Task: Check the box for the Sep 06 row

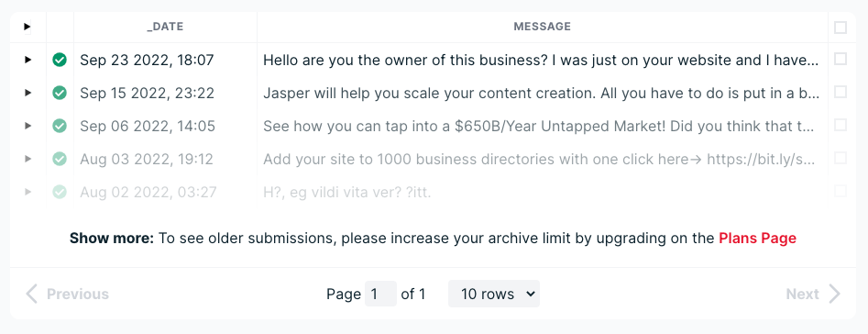Action: point(841,125)
